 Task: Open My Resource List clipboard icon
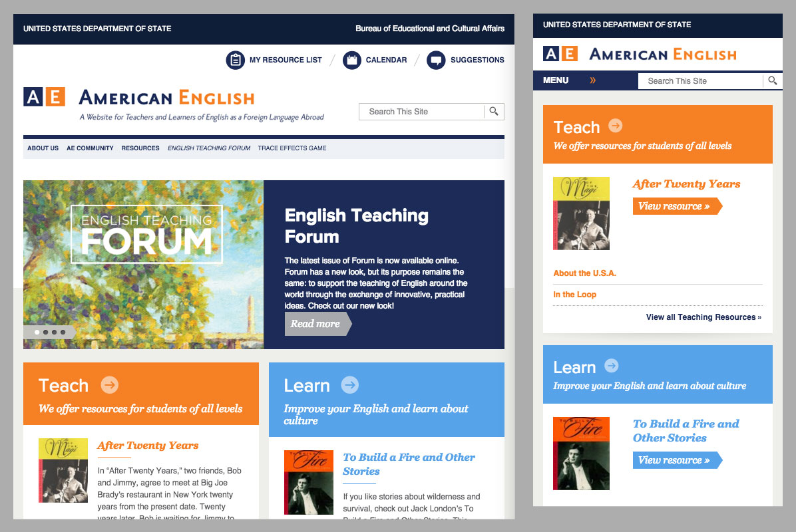click(x=235, y=61)
